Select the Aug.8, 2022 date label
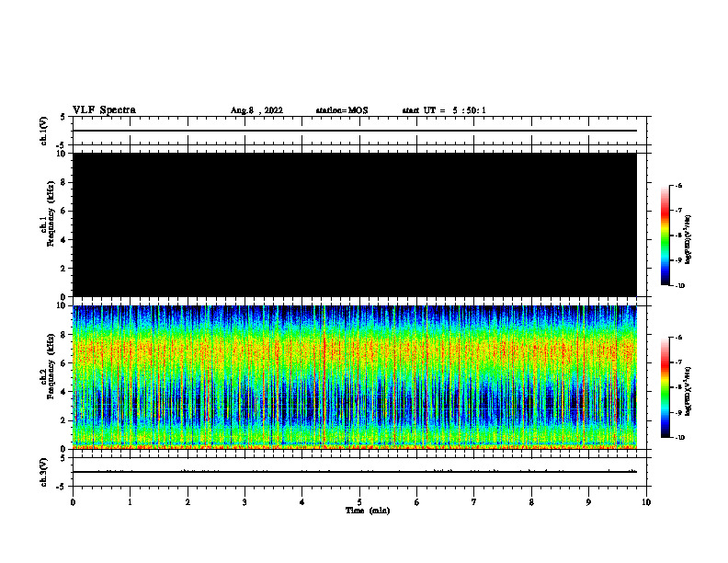This screenshot has width=728, height=563. click(x=256, y=110)
